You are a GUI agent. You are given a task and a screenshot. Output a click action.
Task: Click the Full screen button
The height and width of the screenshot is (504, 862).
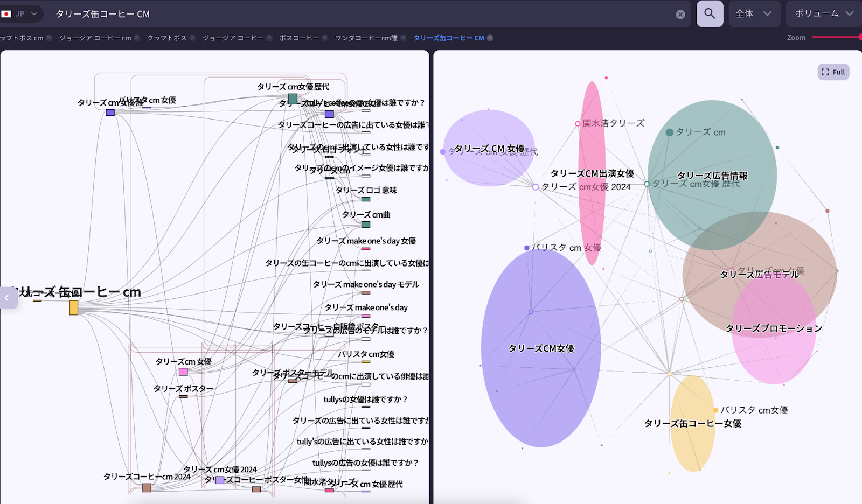point(833,72)
